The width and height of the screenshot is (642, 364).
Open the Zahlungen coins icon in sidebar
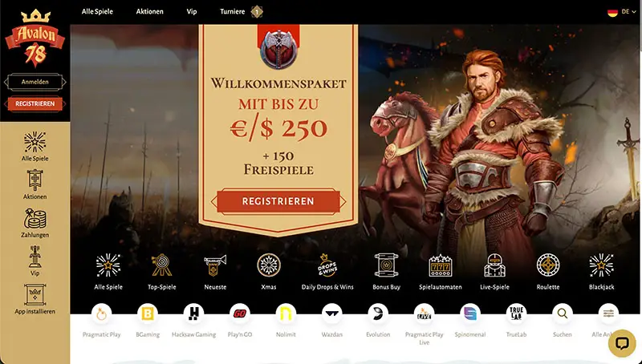click(x=35, y=219)
